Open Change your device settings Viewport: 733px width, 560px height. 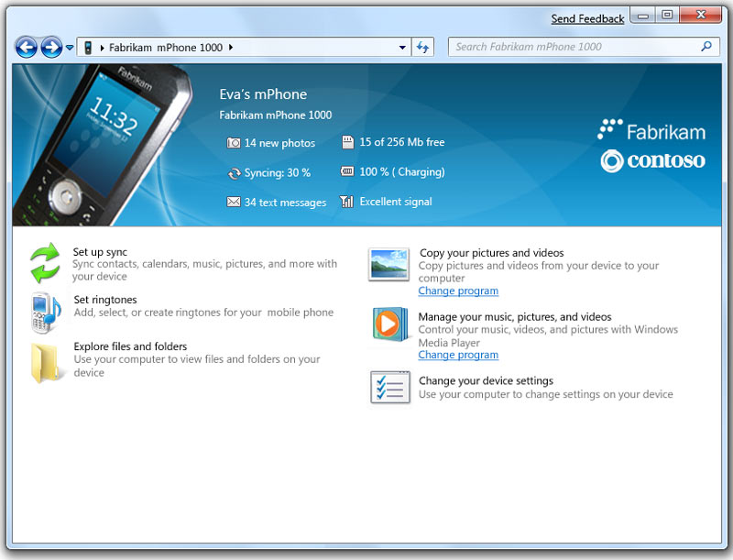(486, 381)
